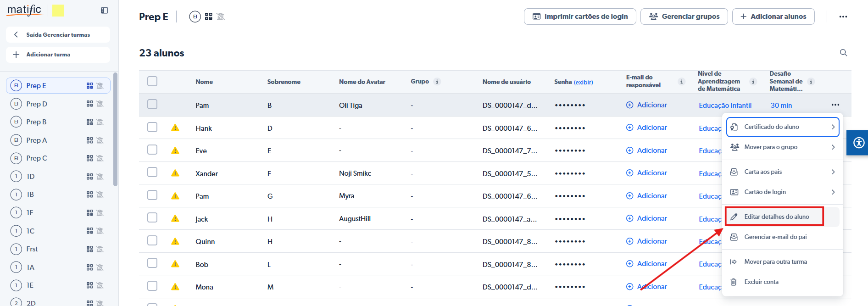Click the Gerenciar grupos button
This screenshot has width=868, height=306.
pyautogui.click(x=684, y=17)
